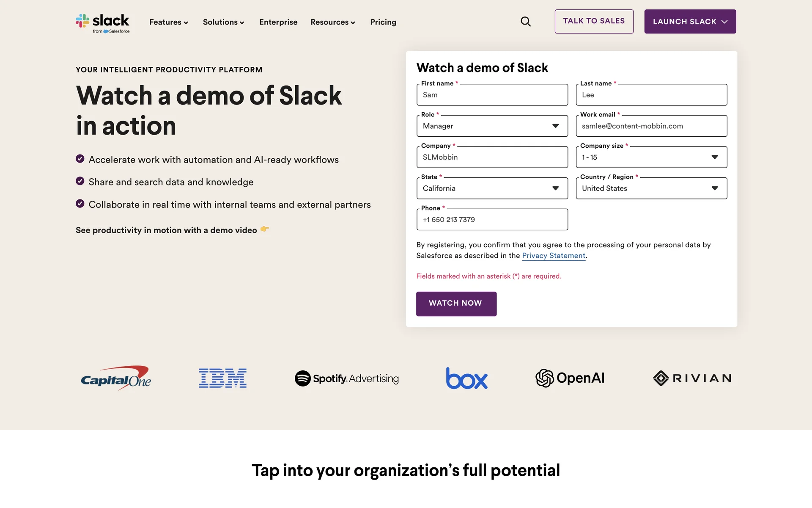Click the Capital One logo

point(116,378)
